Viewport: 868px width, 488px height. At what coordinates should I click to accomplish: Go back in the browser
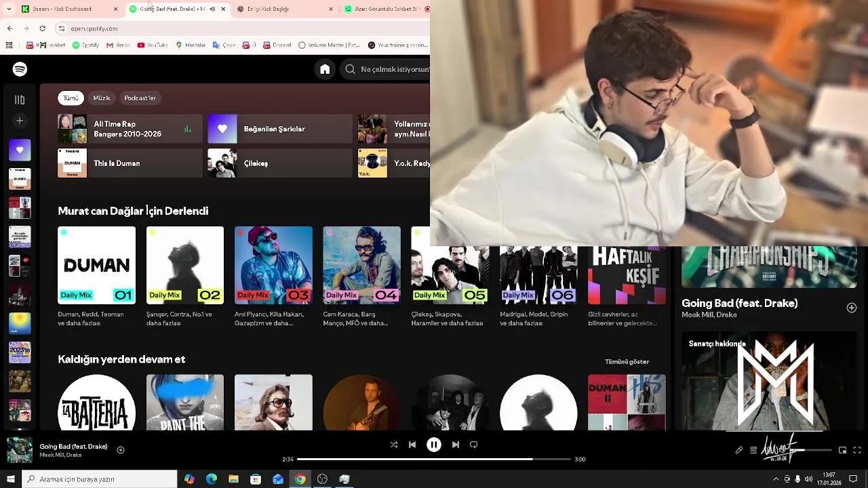point(9,28)
